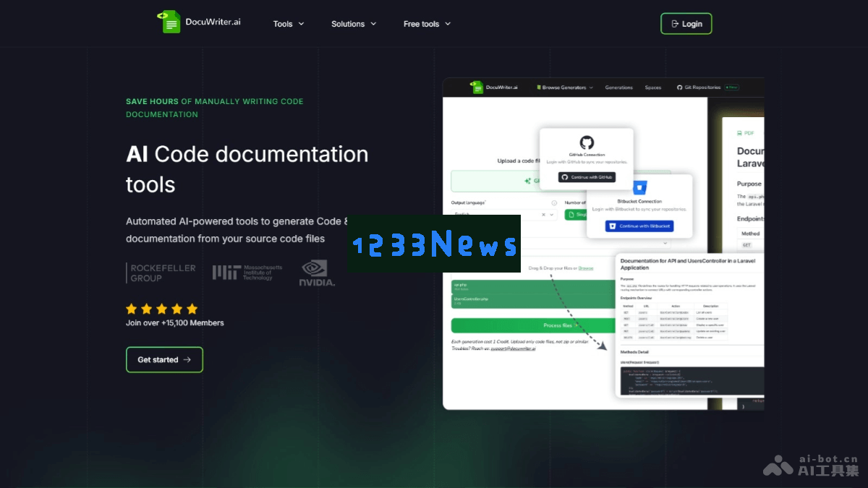This screenshot has width=868, height=488.
Task: Click the green Process files button
Action: click(x=532, y=325)
